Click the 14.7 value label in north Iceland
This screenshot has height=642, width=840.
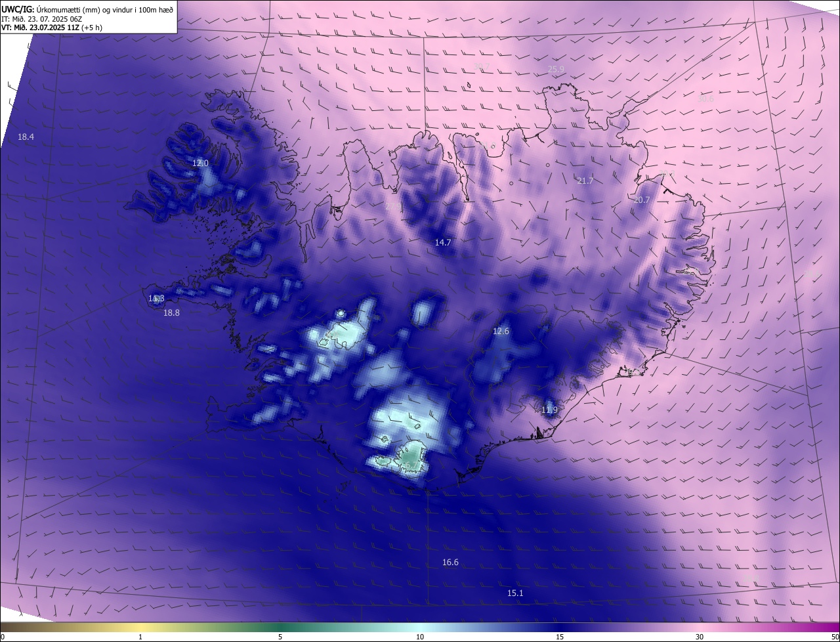443,242
